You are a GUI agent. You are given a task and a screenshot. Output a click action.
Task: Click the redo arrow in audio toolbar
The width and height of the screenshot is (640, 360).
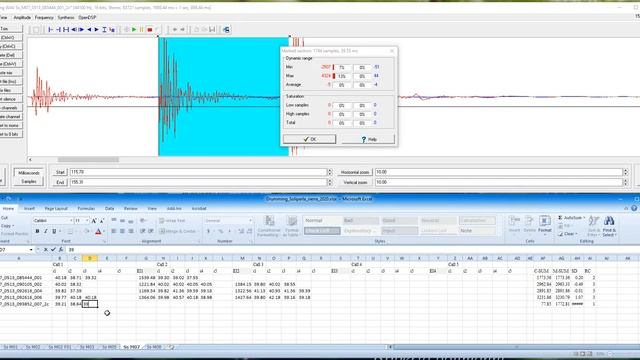coord(182,29)
